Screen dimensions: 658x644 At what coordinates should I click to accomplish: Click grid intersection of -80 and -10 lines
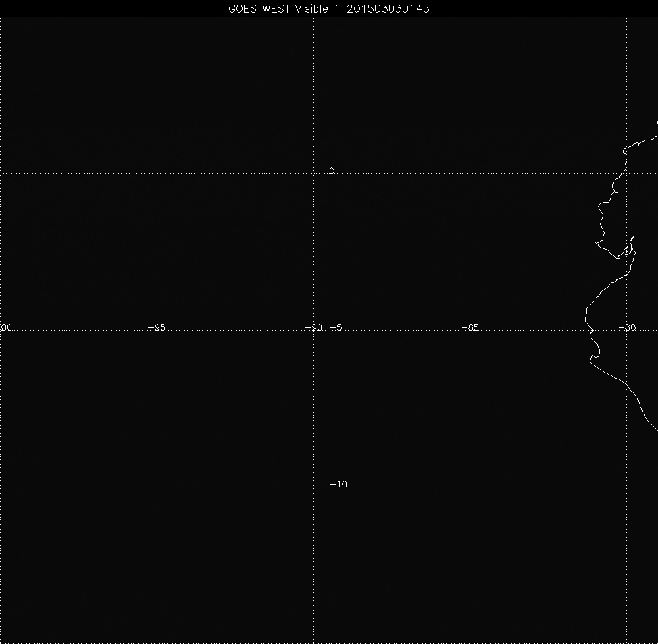click(627, 487)
